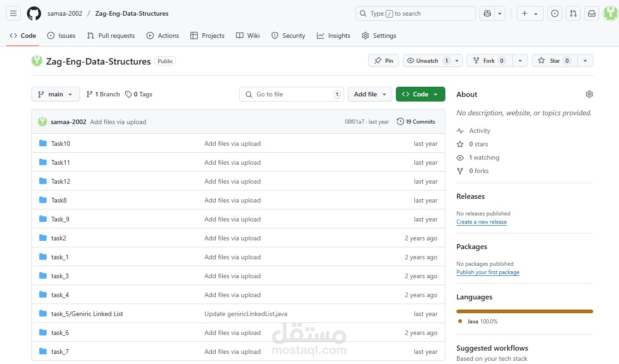The width and height of the screenshot is (619, 364).
Task: Switch to the Code tab
Action: tap(23, 36)
